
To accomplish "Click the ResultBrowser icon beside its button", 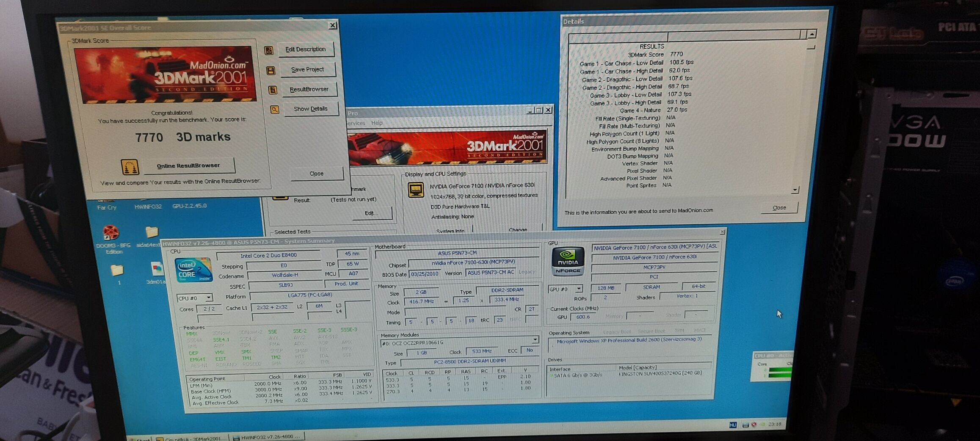I will pyautogui.click(x=273, y=90).
